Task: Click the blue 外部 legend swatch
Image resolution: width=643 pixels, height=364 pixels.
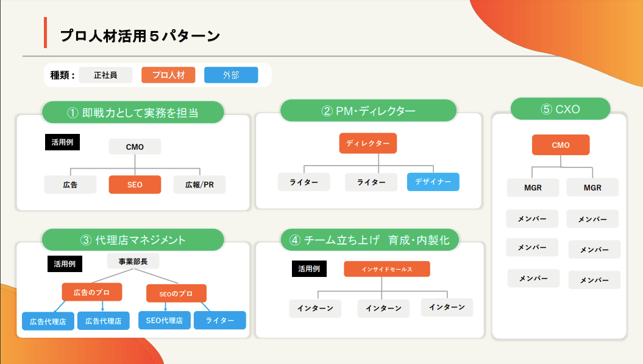Action: click(x=231, y=75)
